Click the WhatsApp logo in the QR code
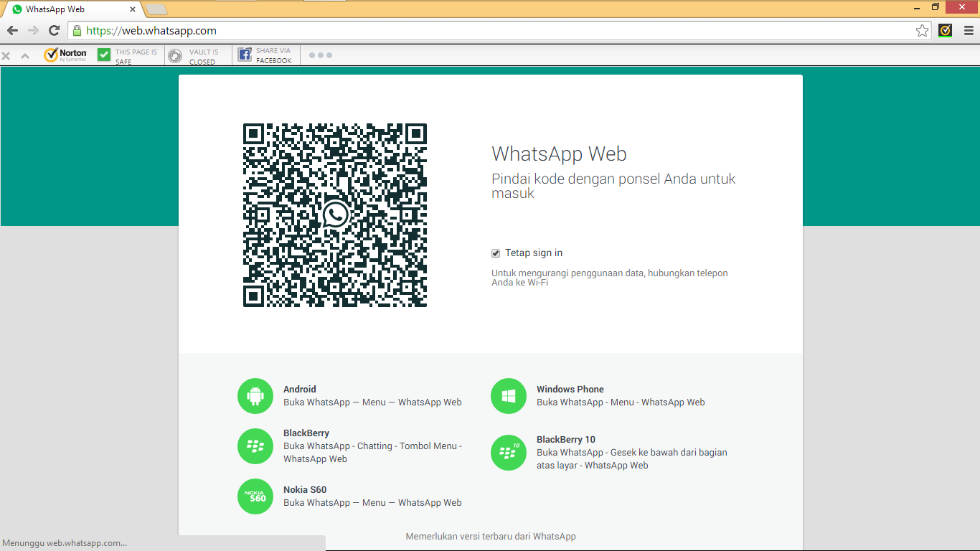The width and height of the screenshot is (980, 551). pyautogui.click(x=335, y=215)
